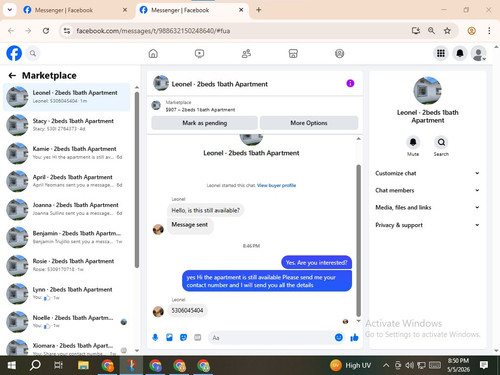This screenshot has height=375, width=500.
Task: Bookmark this page star icon
Action: 447,31
